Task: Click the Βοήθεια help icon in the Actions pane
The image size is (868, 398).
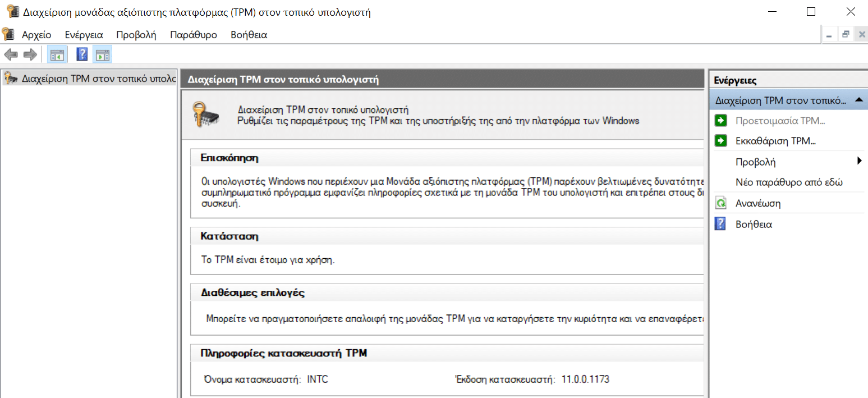Action: point(720,224)
